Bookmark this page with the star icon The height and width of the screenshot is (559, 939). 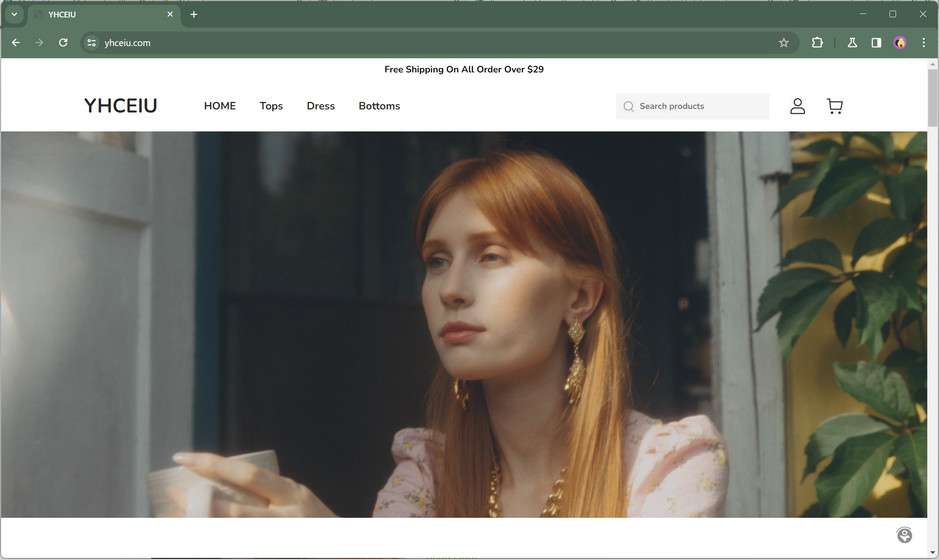(783, 43)
